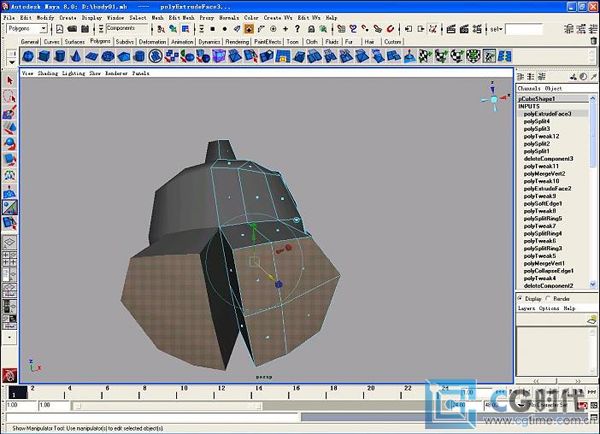Toggle the lock selection padlock icon
The image size is (600, 434).
tap(311, 29)
